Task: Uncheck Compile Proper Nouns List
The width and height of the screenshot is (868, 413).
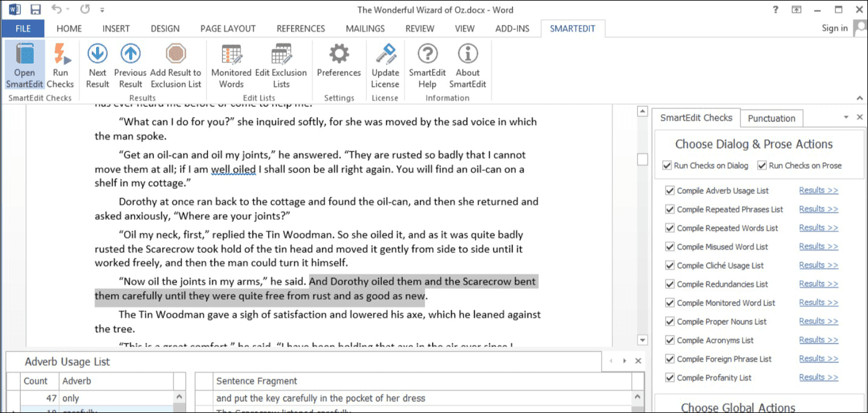Action: pos(670,321)
